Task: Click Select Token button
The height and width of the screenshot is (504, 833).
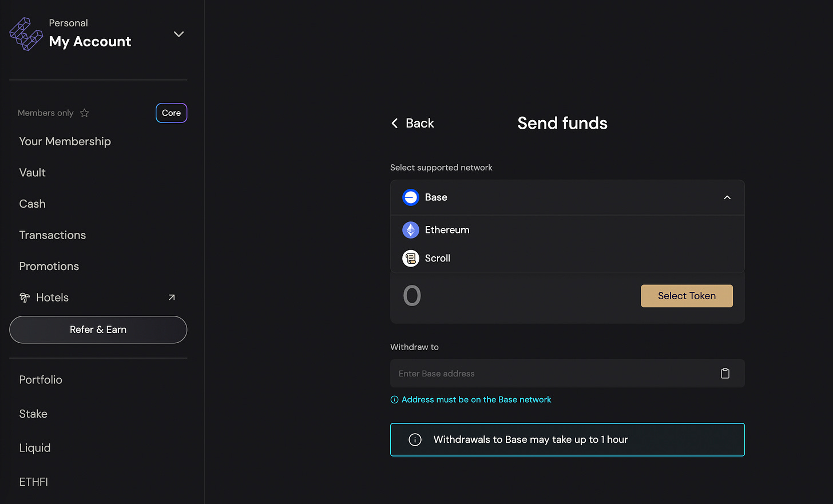Action: (687, 296)
